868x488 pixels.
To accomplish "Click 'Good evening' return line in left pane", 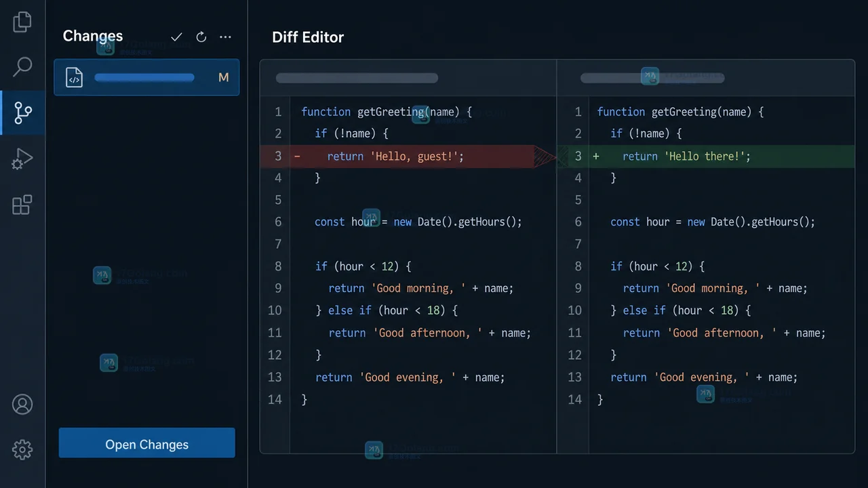I will coord(410,378).
